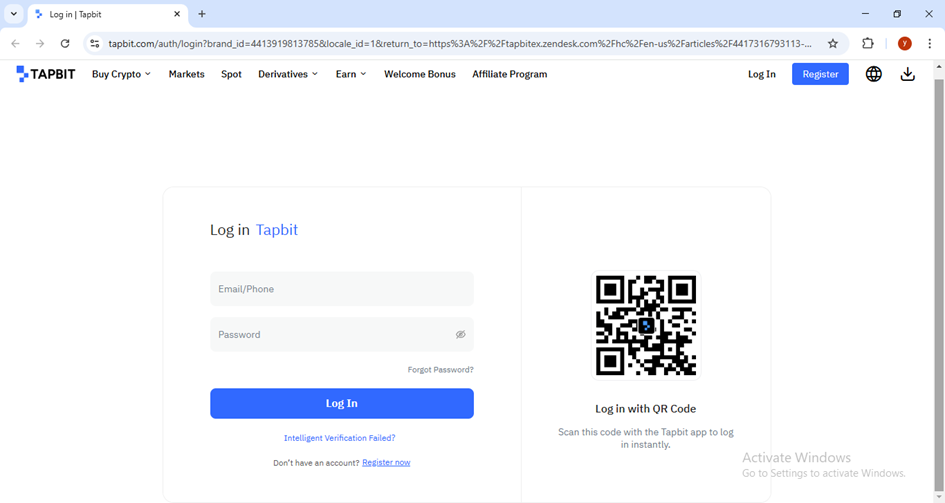
Task: Click the Register now link
Action: click(386, 463)
